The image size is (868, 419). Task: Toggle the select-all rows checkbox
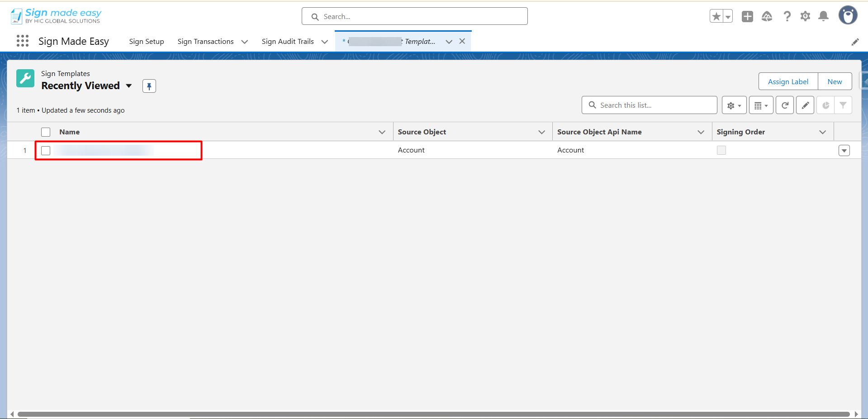(46, 132)
